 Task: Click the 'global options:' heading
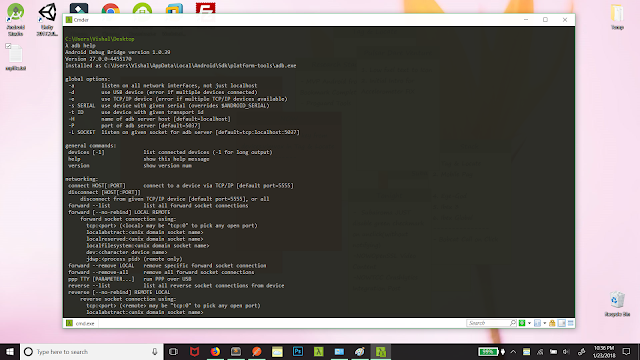tap(88, 79)
